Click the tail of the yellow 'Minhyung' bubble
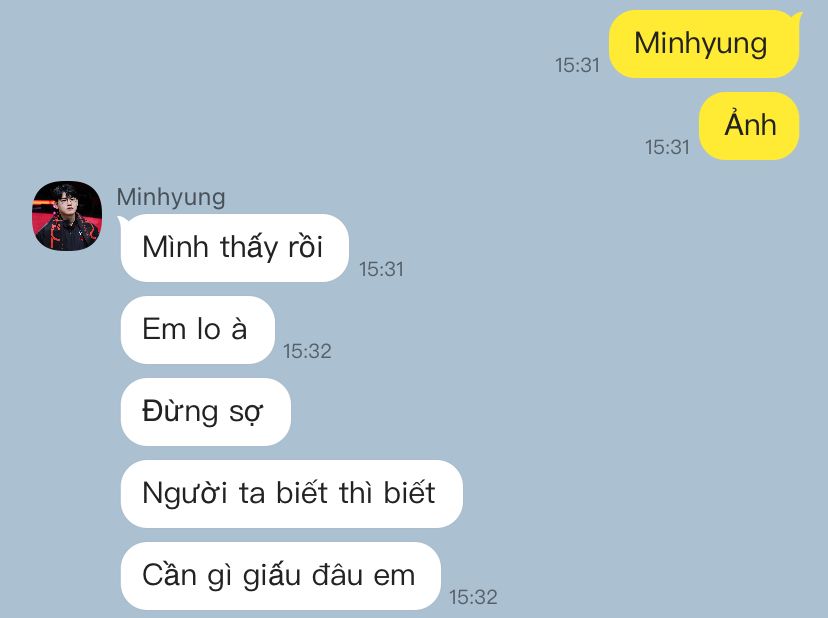The image size is (828, 618). [796, 19]
